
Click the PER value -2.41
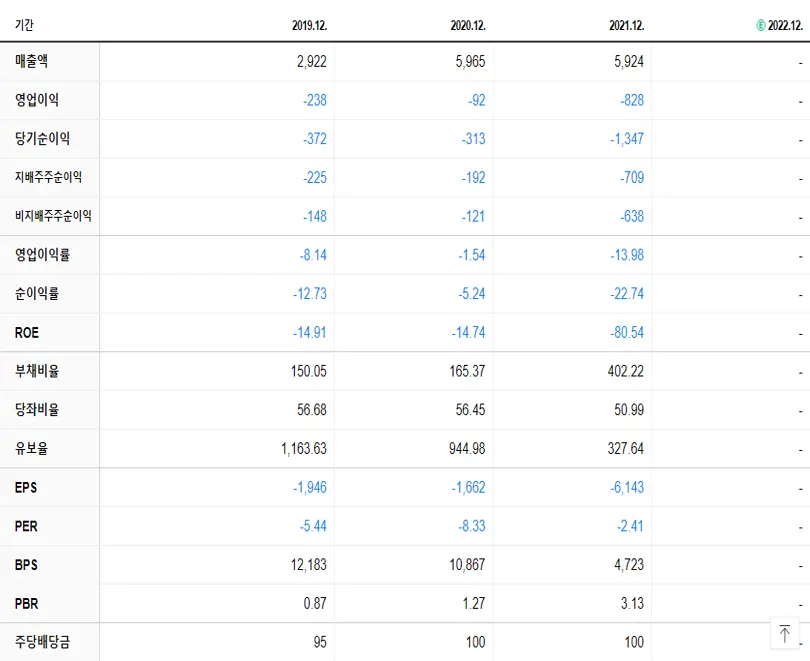pos(630,526)
